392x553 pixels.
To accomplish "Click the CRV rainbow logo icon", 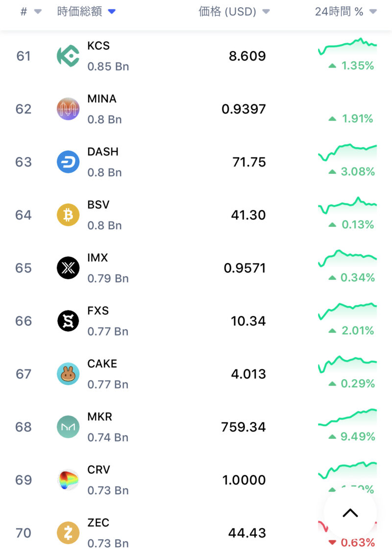I will 68,480.
